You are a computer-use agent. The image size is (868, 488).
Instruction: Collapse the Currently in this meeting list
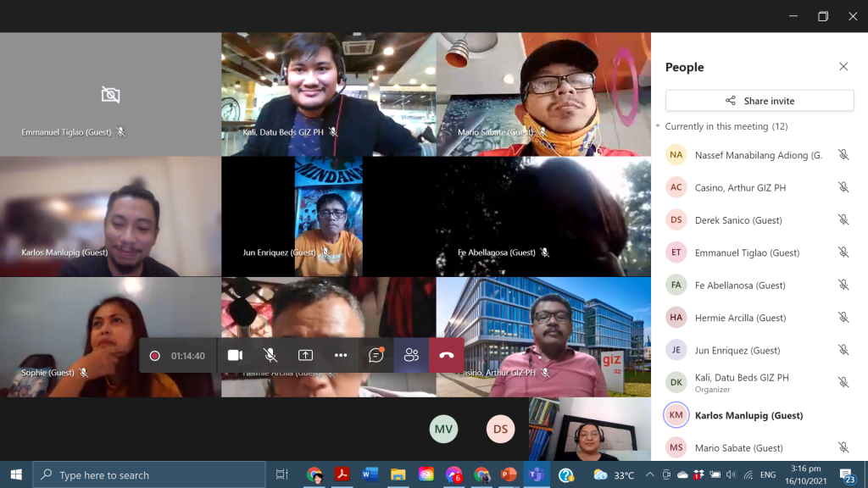(658, 126)
